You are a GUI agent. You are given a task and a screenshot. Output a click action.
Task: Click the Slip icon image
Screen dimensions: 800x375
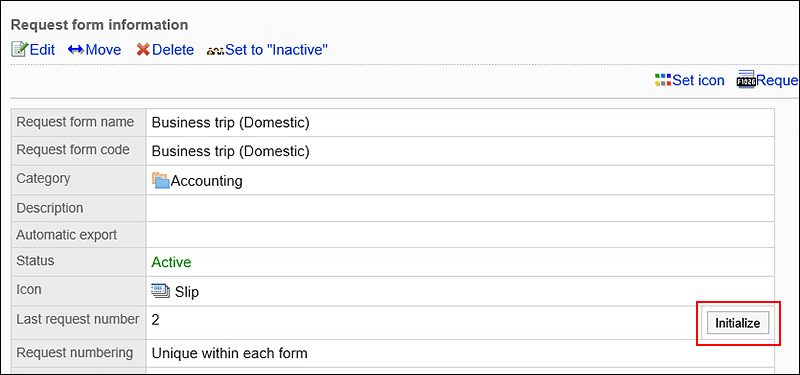161,292
